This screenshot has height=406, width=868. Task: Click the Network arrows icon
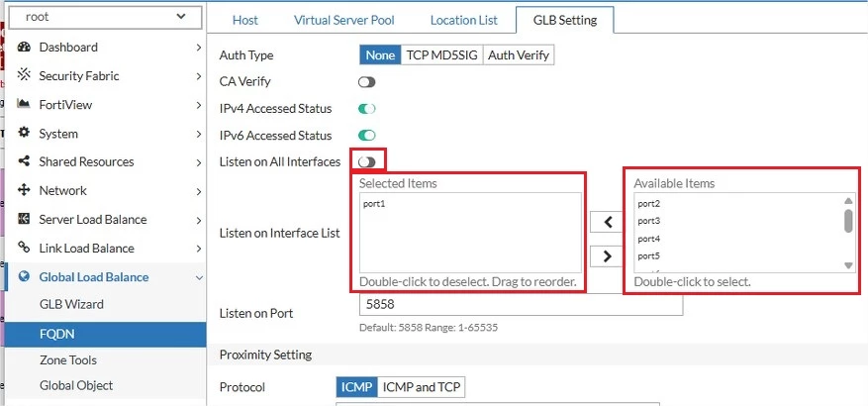pyautogui.click(x=24, y=190)
